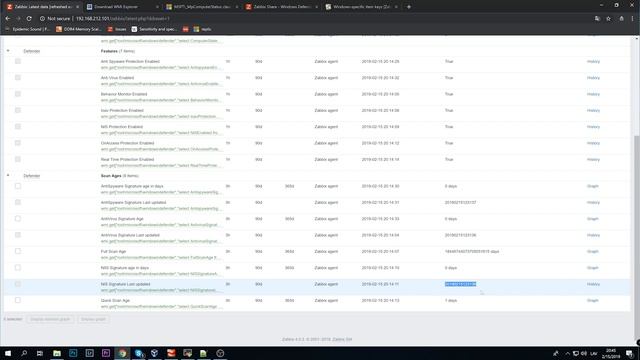This screenshot has width=640, height=360.
Task: Check Real Time Protection Enabled checkbox
Action: coord(18,159)
